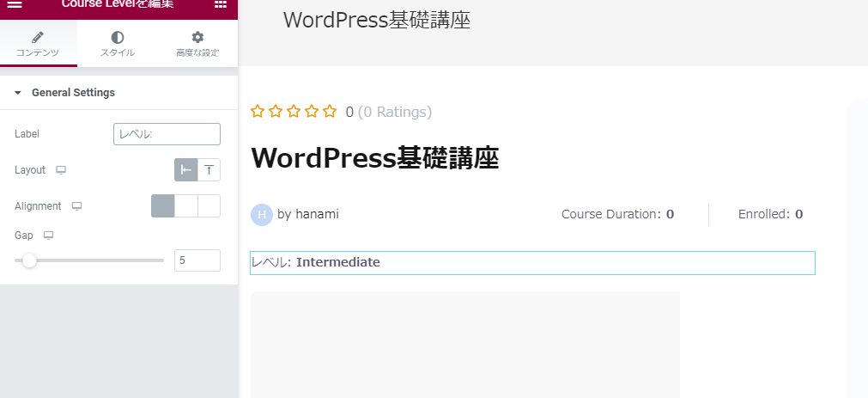Choose the left Alignment option
This screenshot has height=398, width=868.
pyautogui.click(x=163, y=206)
